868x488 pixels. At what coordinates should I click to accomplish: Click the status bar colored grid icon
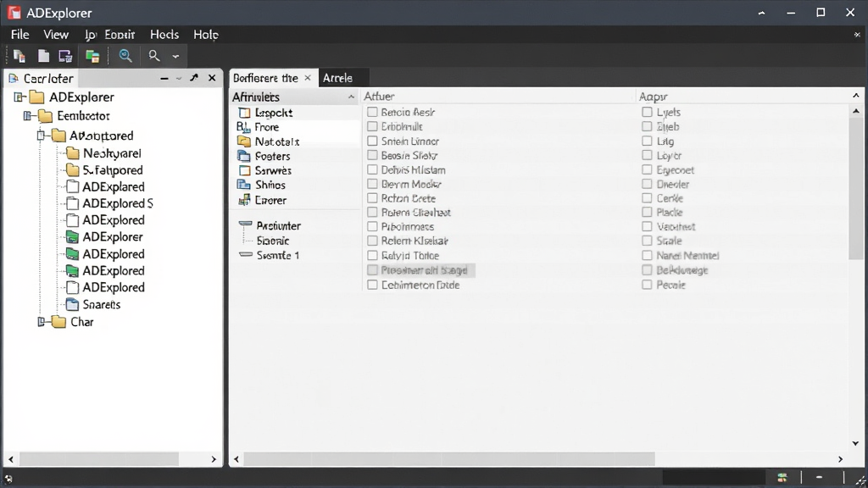[x=782, y=478]
